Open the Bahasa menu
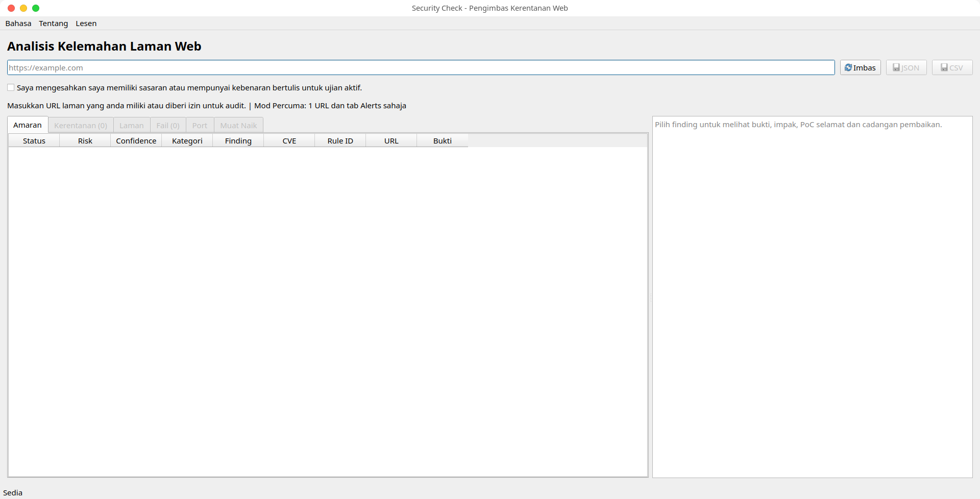Image resolution: width=980 pixels, height=499 pixels. [x=18, y=23]
